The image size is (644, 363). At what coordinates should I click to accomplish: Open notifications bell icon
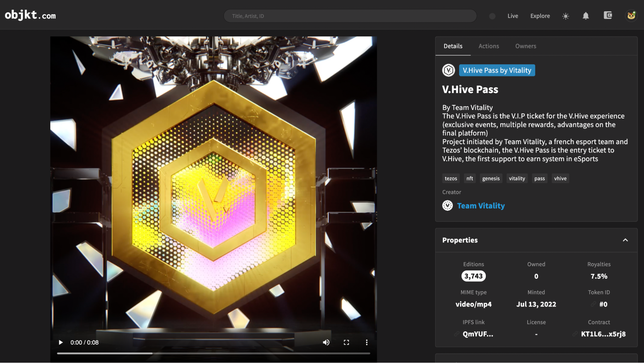click(x=586, y=16)
